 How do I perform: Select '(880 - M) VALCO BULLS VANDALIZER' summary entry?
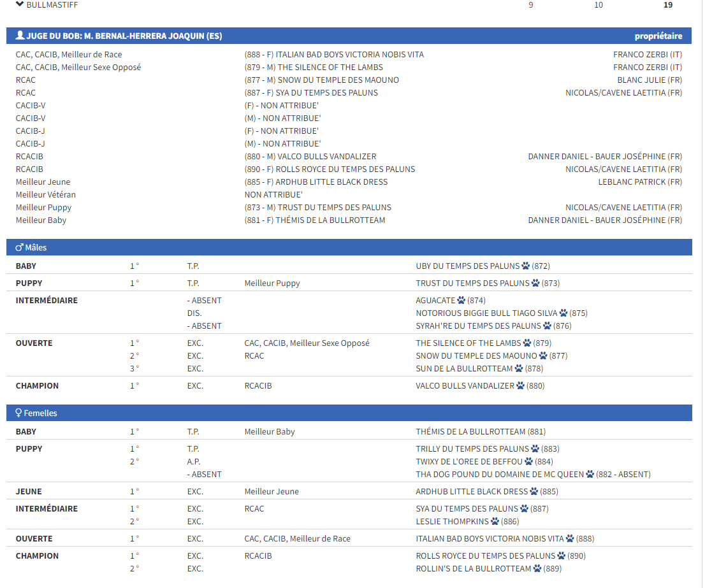pyautogui.click(x=310, y=156)
